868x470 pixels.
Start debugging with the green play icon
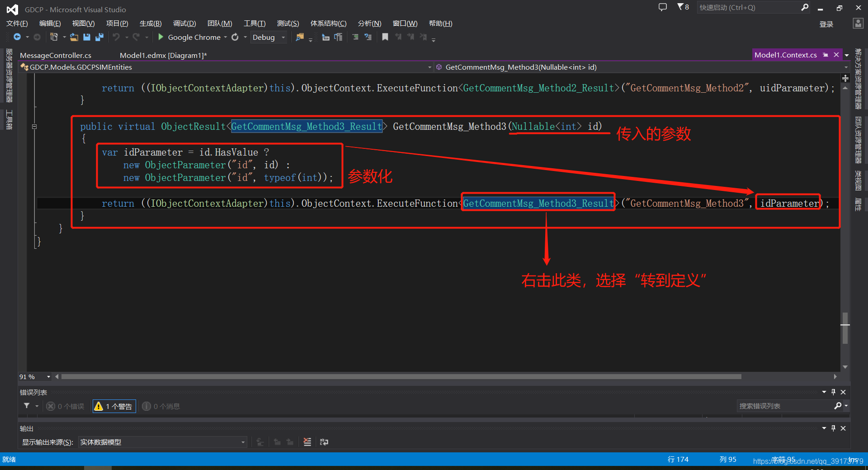point(160,37)
